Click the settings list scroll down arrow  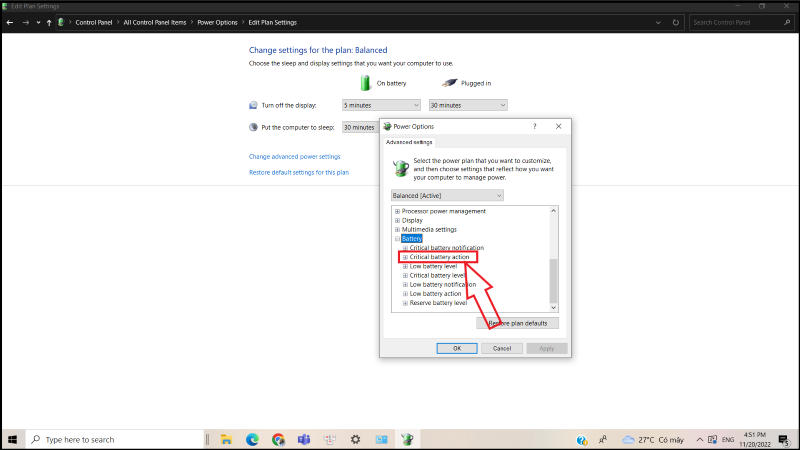[554, 308]
